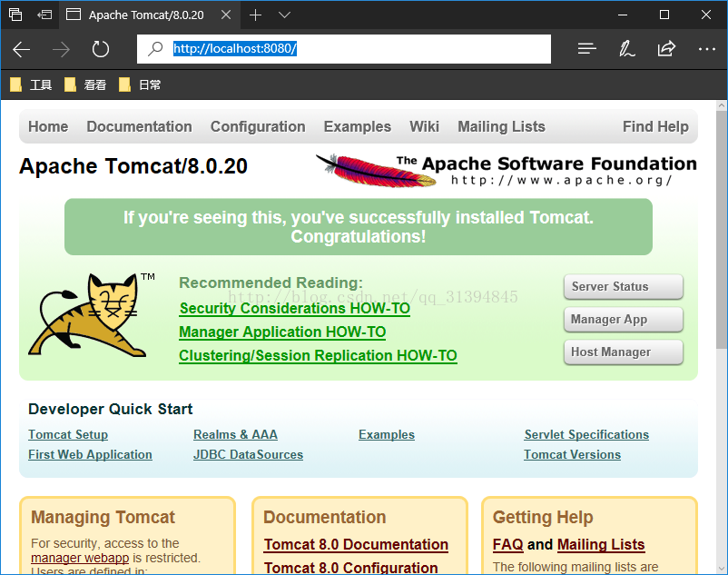Open Manager Application HOW-TO link
The width and height of the screenshot is (728, 575).
point(282,332)
